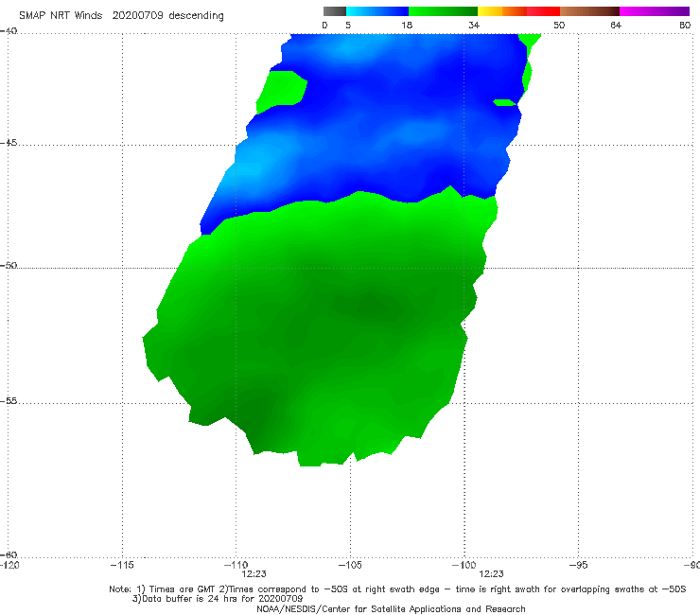Click the longitude label -105
700x615 pixels.
pyautogui.click(x=350, y=565)
